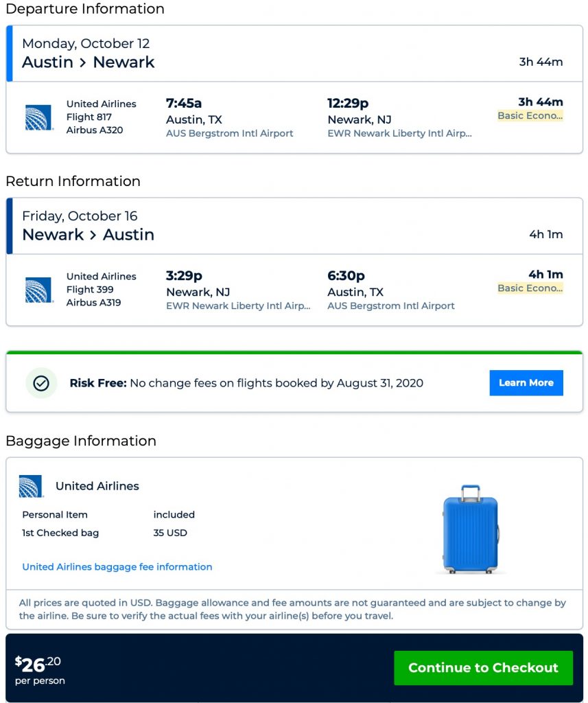The image size is (588, 703).
Task: Click the blue suitcase image
Action: pyautogui.click(x=471, y=529)
